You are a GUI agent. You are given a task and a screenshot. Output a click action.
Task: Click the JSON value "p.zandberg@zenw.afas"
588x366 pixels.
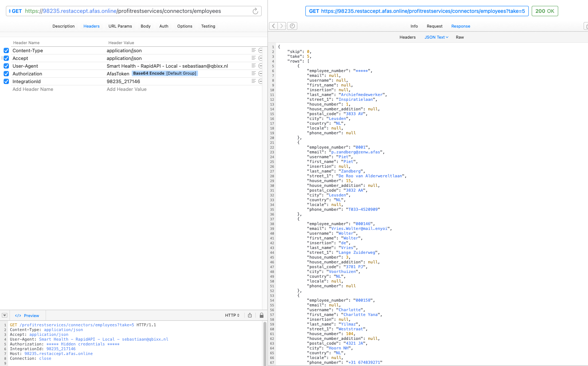coord(355,152)
